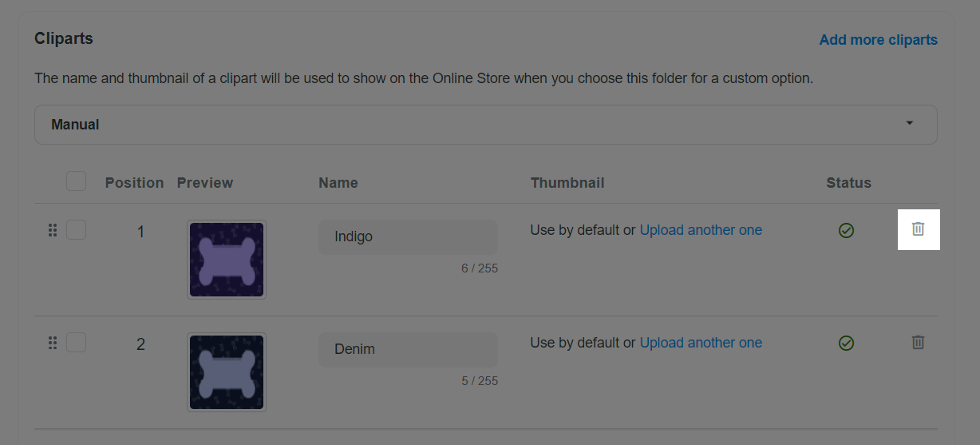Viewport: 980px width, 445px height.
Task: Focus the Denim name text box
Action: [408, 349]
